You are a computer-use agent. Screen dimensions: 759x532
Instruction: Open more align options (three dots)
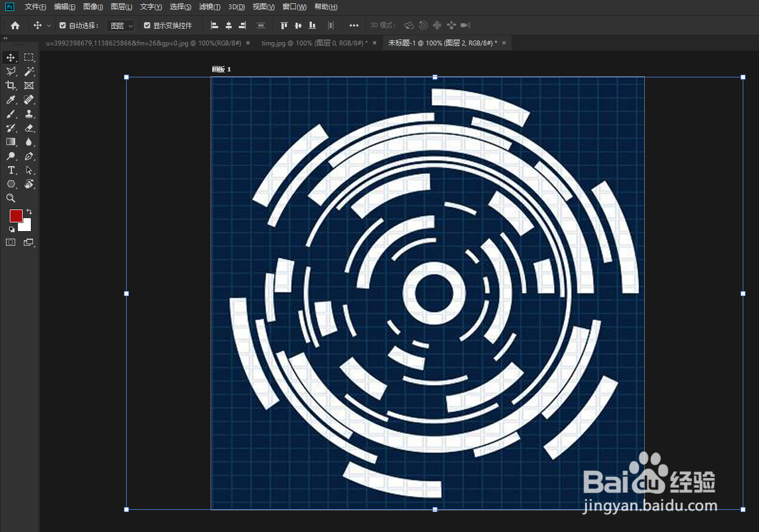click(x=354, y=25)
